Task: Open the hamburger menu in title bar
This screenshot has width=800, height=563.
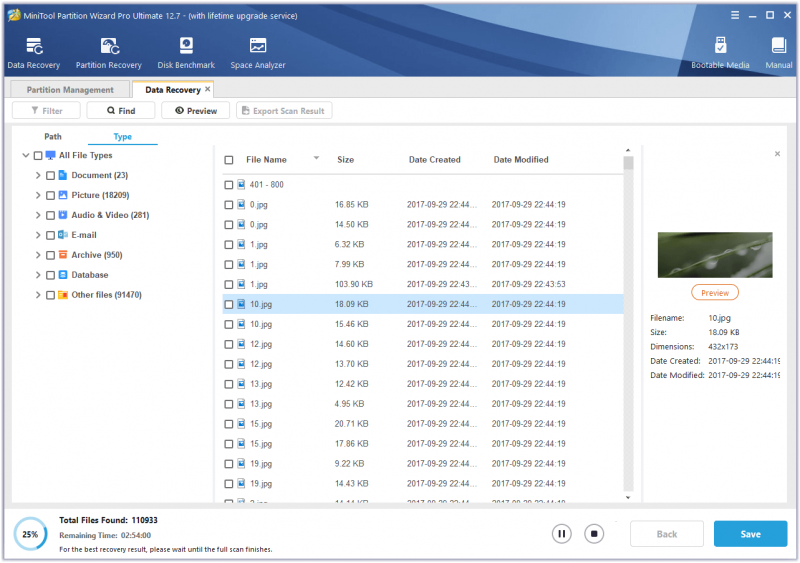Action: (735, 15)
